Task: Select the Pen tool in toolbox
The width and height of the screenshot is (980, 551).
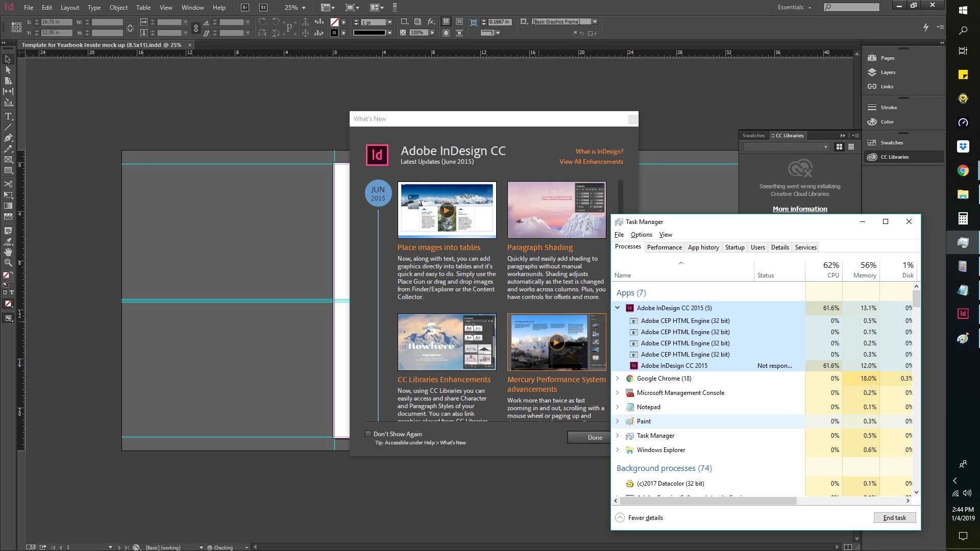Action: click(8, 138)
